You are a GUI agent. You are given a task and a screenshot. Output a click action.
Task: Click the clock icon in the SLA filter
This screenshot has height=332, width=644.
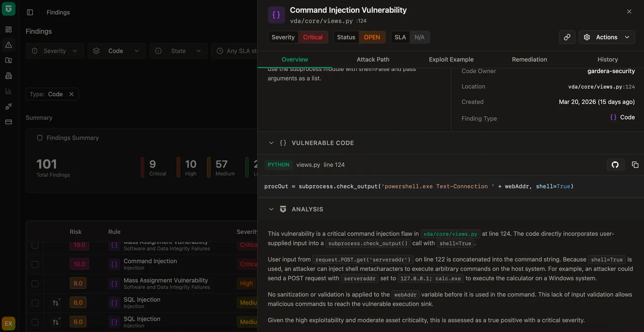[x=220, y=51]
